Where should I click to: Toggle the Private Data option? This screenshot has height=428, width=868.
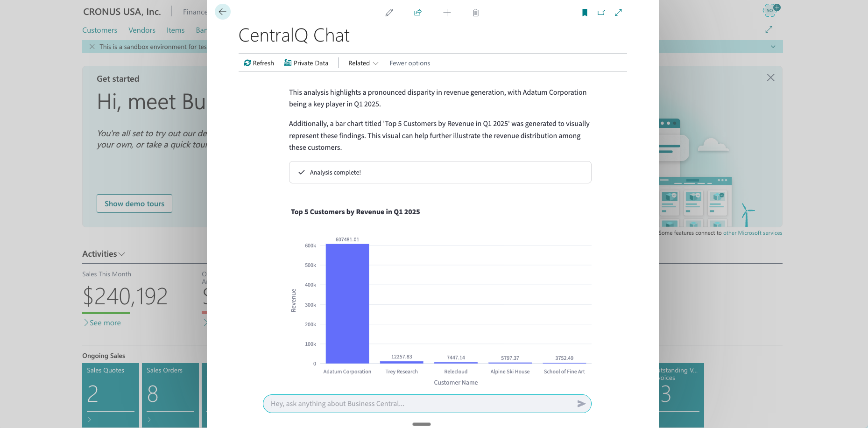306,63
